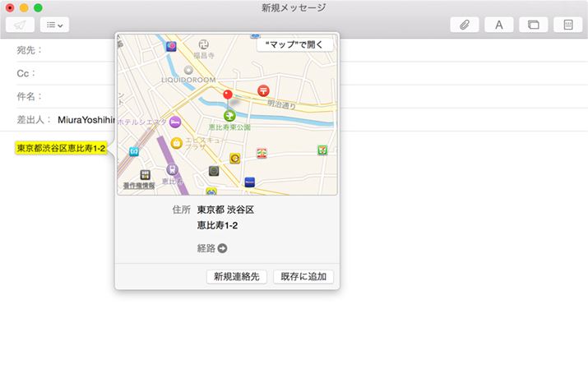Click the pink-blue icon at map top left
Image resolution: width=588 pixels, height=392 pixels.
click(x=171, y=47)
